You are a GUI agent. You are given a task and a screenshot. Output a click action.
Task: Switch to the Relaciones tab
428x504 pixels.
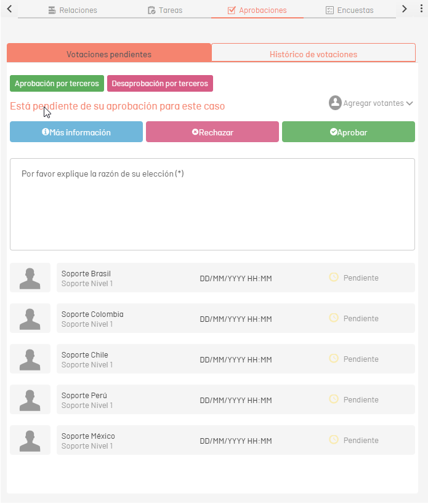click(72, 10)
